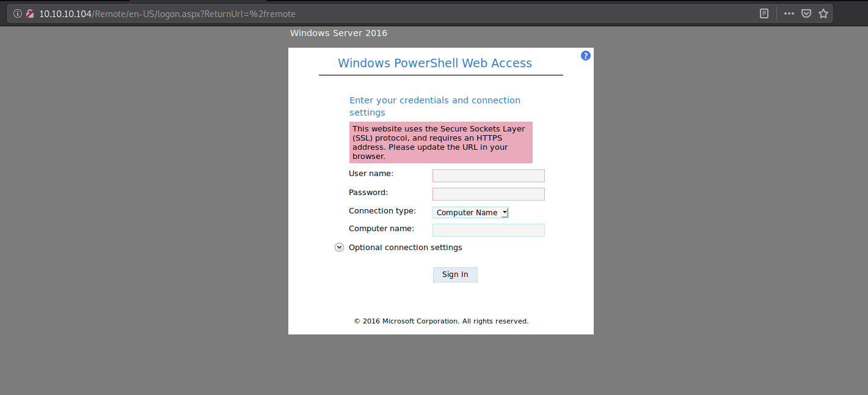868x395 pixels.
Task: Select the 'Computer name:' label
Action: pos(381,229)
